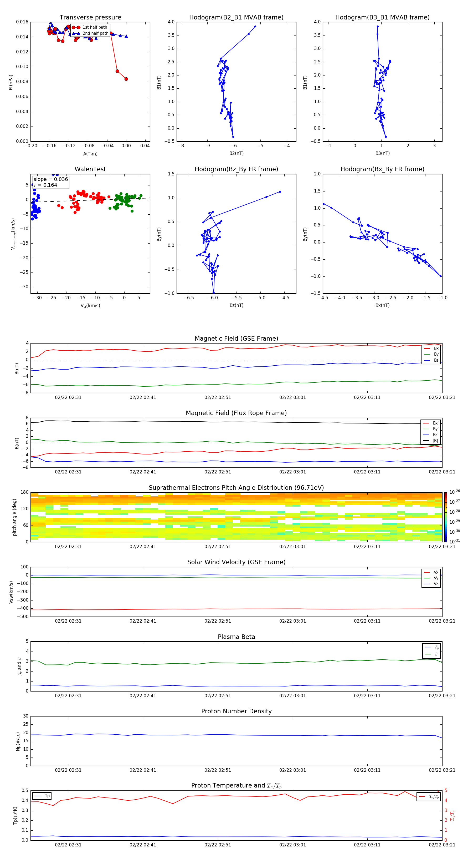
Task: Click the "Plasma Beta" plot title
Action: click(236, 637)
